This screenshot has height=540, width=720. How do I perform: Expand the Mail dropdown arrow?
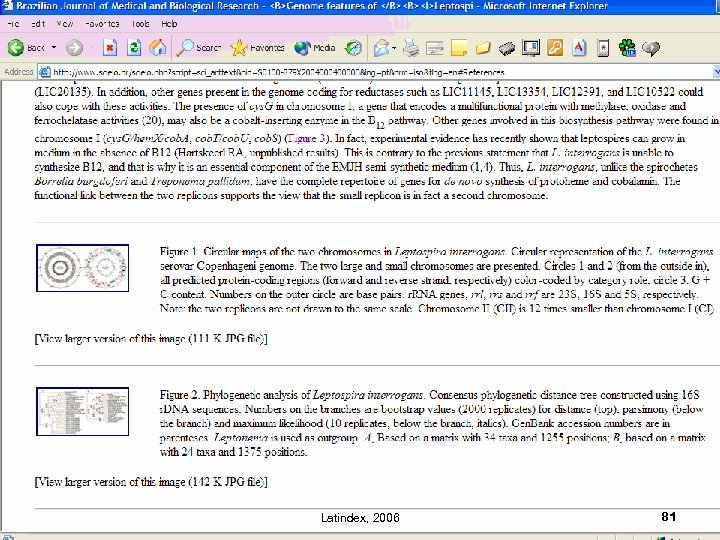pyautogui.click(x=394, y=47)
